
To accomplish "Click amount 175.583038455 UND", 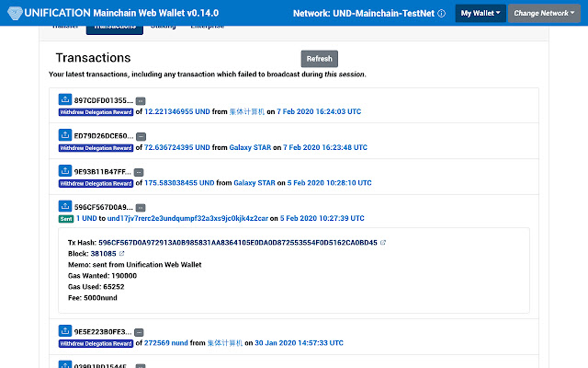I will click(179, 183).
